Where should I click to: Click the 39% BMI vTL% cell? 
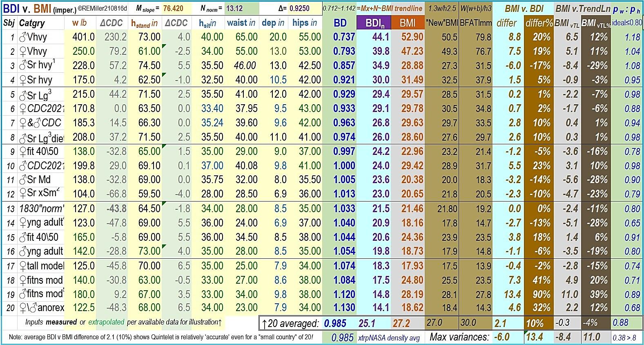[x=599, y=295]
